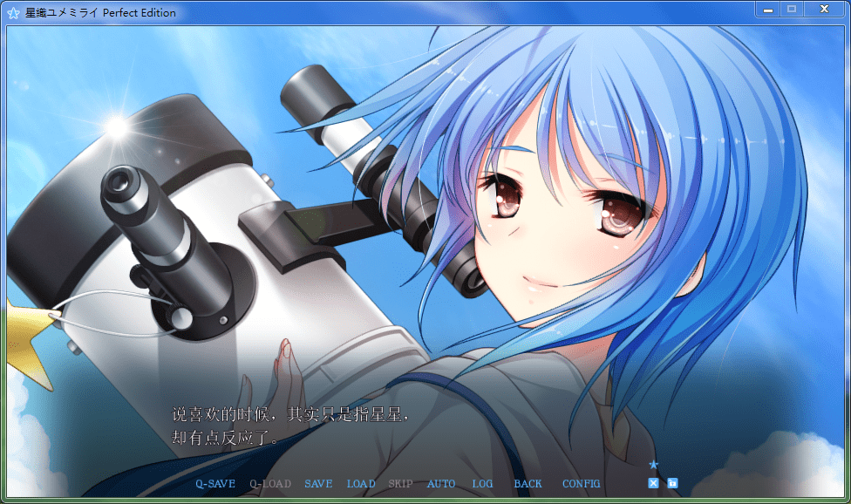Enable AUTO text advance mode
This screenshot has height=504, width=851.
(441, 484)
